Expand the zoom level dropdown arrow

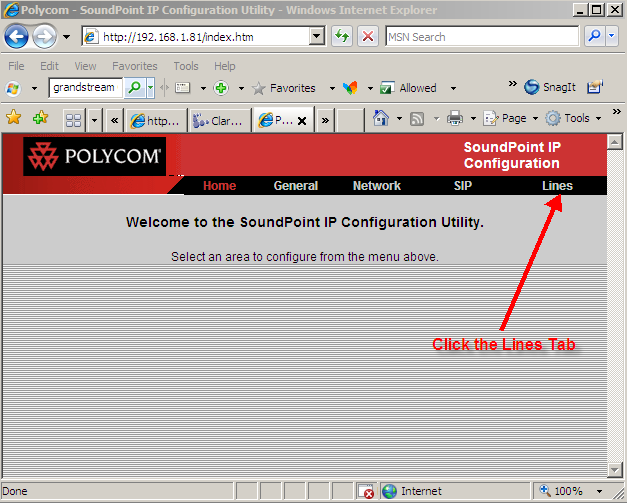pyautogui.click(x=599, y=491)
